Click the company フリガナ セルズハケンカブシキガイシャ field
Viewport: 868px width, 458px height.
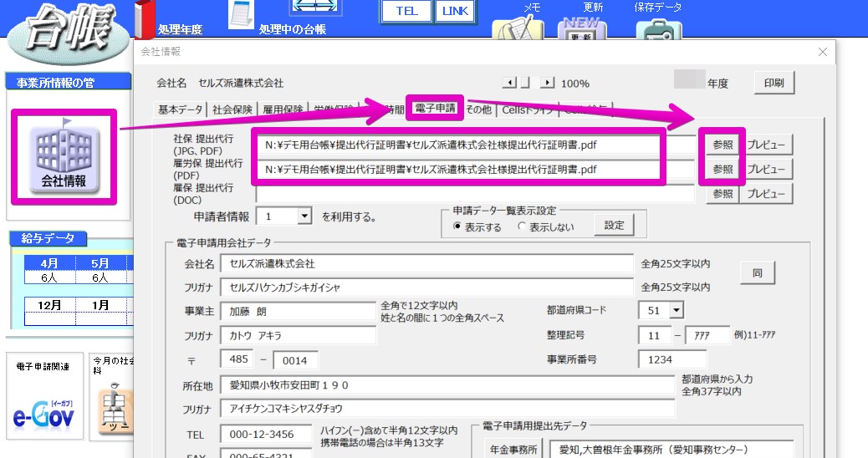[x=426, y=287]
